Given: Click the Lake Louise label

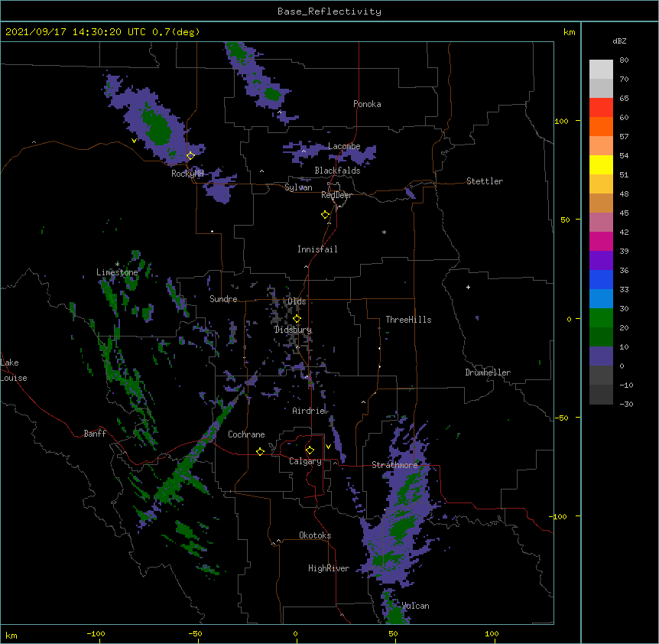Looking at the screenshot, I should coord(14,370).
